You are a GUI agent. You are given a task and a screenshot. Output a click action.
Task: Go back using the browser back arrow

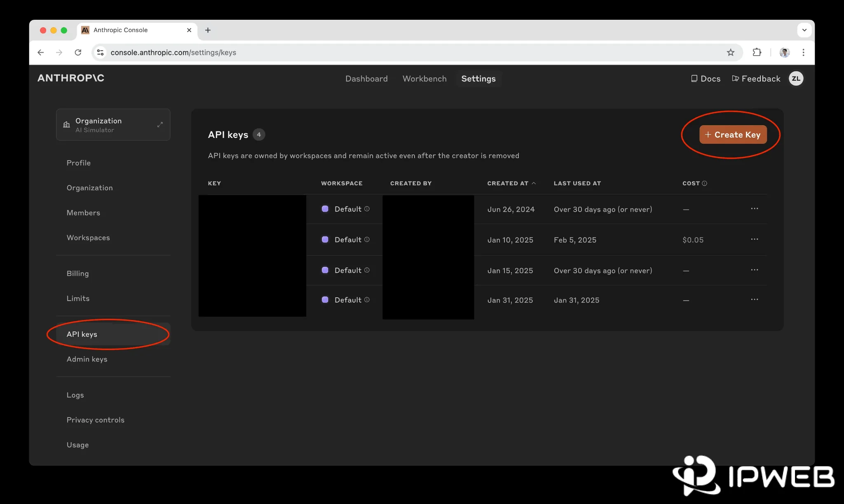tap(40, 52)
